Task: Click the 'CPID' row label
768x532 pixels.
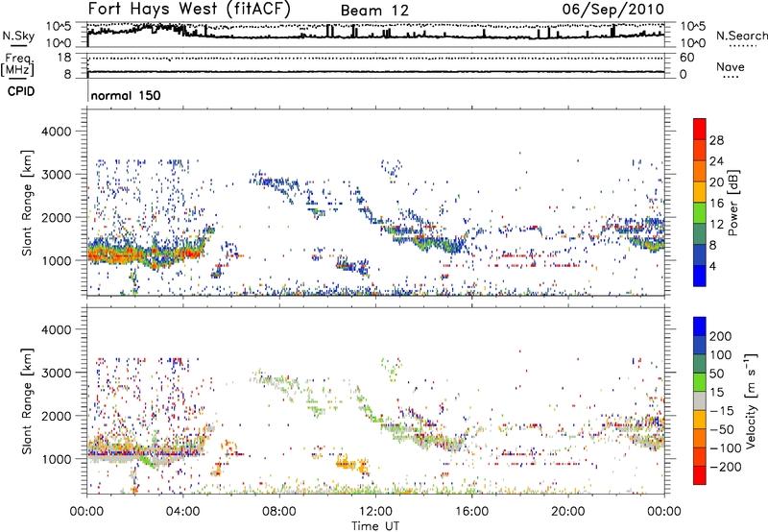Action: pyautogui.click(x=21, y=91)
